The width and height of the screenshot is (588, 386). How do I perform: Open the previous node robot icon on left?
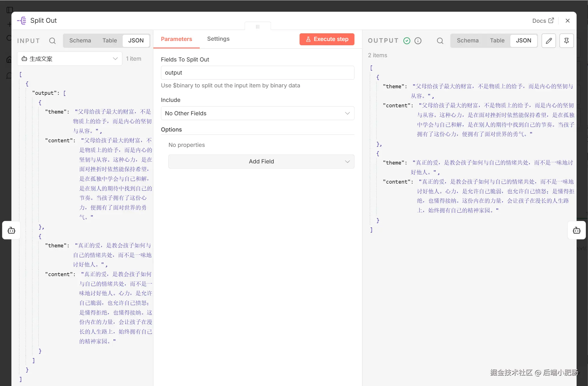(11, 230)
